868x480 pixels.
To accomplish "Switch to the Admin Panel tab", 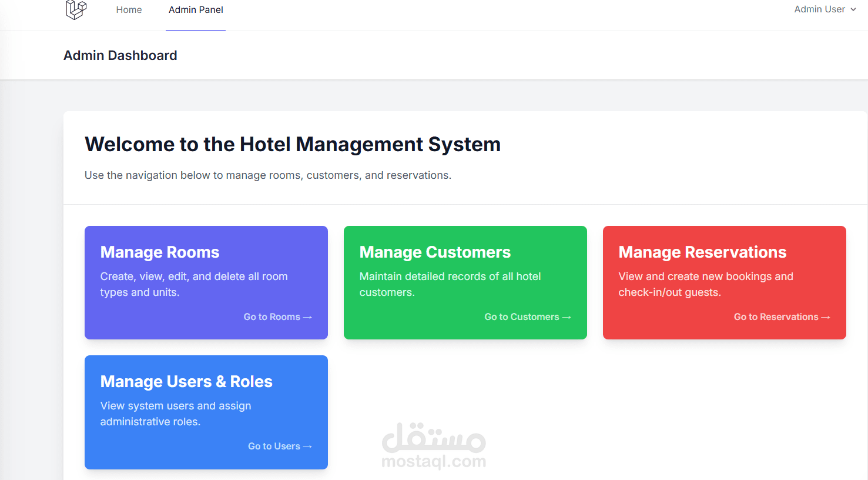I will point(195,9).
